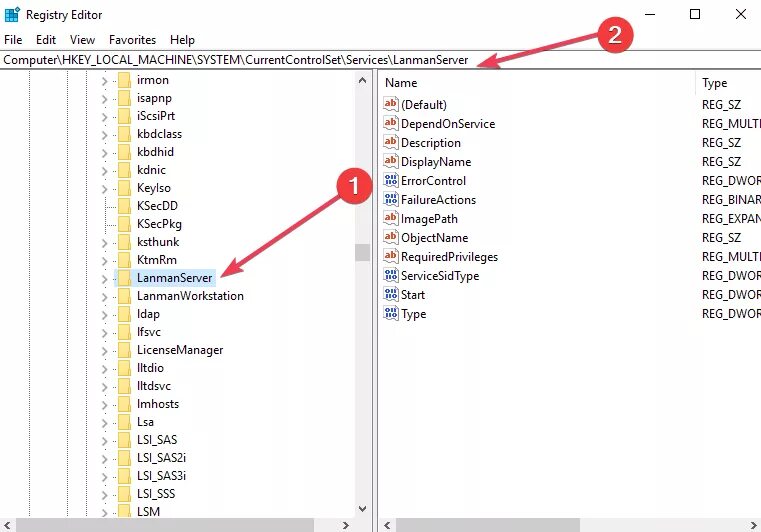Open the View menu
Image resolution: width=761 pixels, height=532 pixels.
click(82, 40)
